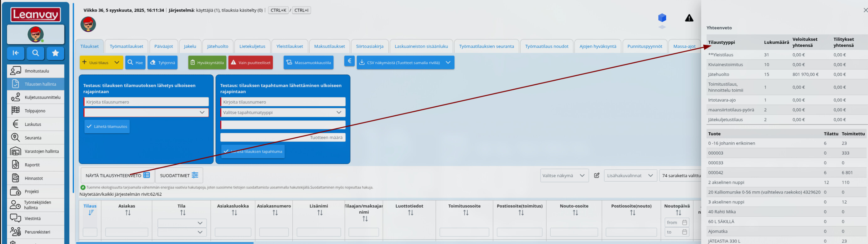Collapse the sidebar with the arrow icon

click(16, 53)
